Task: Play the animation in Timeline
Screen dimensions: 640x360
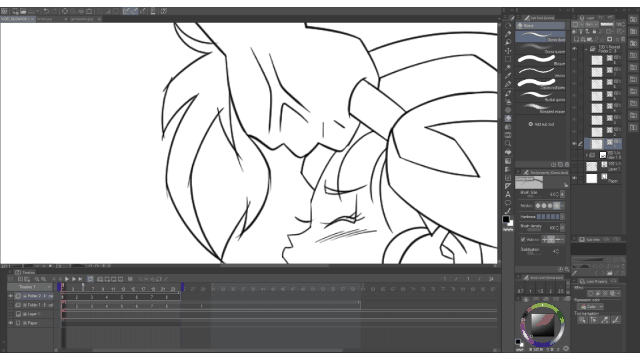Action: click(x=67, y=279)
